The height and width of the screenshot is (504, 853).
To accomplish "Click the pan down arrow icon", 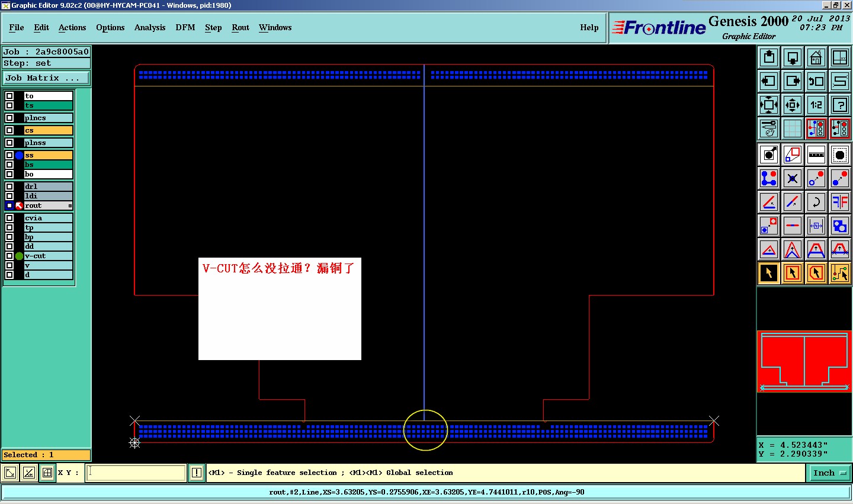I will click(792, 57).
